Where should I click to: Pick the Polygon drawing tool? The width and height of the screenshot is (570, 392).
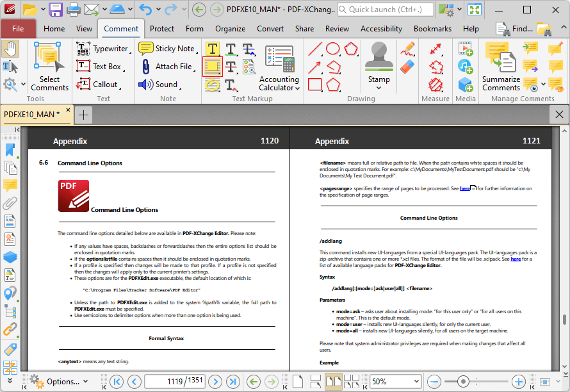333,85
